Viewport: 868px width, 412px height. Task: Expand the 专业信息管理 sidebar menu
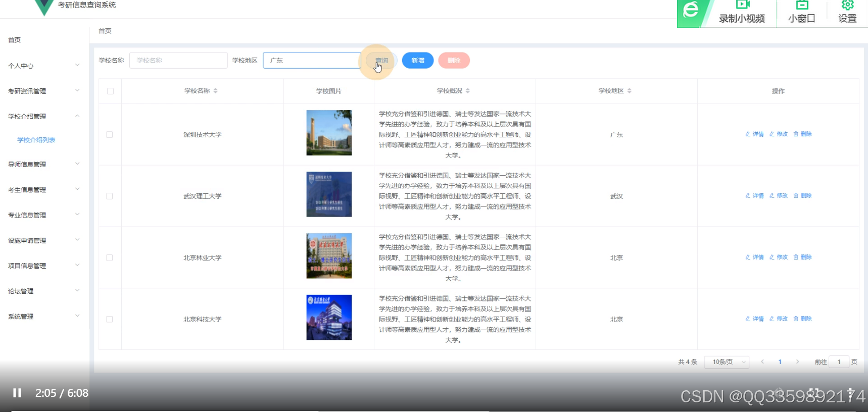[44, 215]
